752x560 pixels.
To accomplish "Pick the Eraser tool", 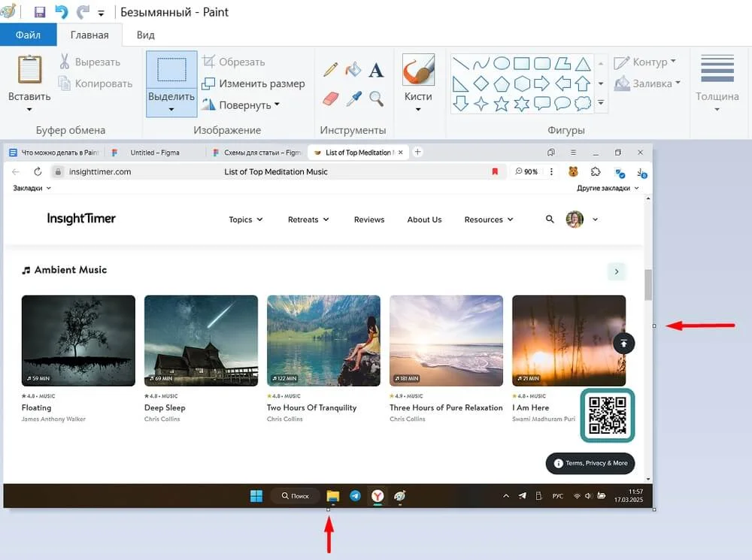I will pyautogui.click(x=331, y=98).
